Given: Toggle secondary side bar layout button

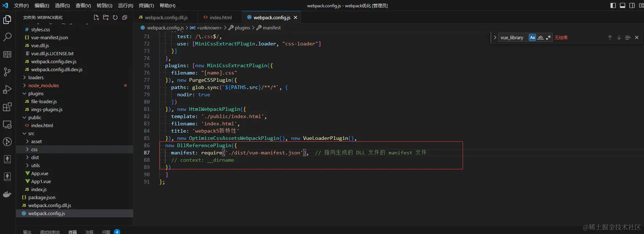Looking at the screenshot, I should (632, 5).
